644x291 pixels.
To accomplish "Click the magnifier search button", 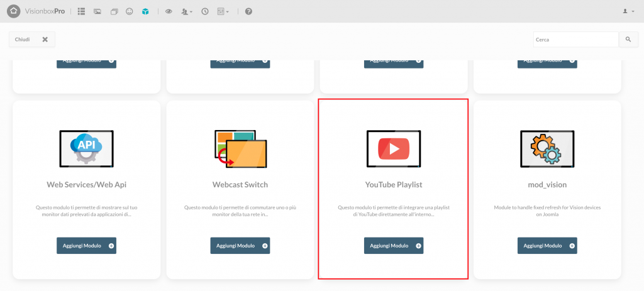I will point(628,40).
